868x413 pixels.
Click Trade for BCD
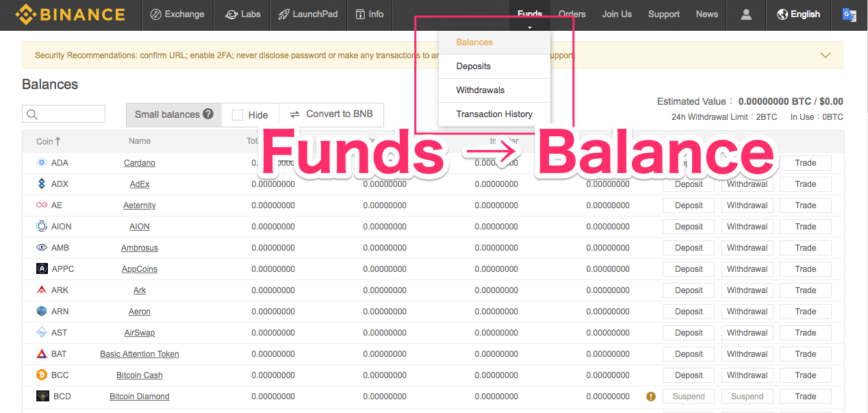click(806, 397)
